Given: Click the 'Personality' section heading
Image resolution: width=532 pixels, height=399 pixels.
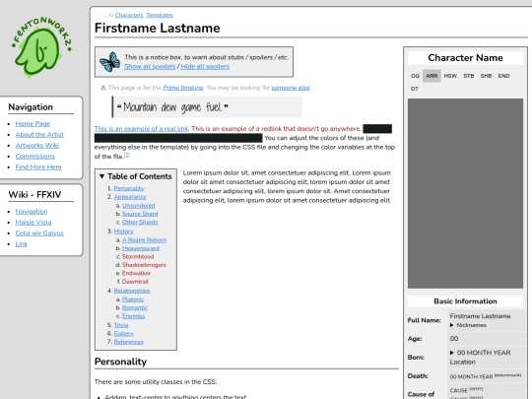Looking at the screenshot, I should 120,362.
